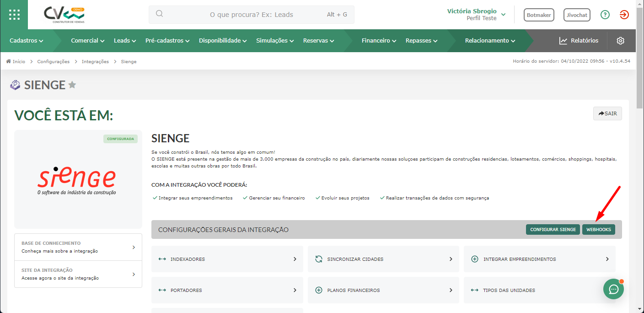
Task: Open the Simulações dropdown
Action: [x=275, y=41]
